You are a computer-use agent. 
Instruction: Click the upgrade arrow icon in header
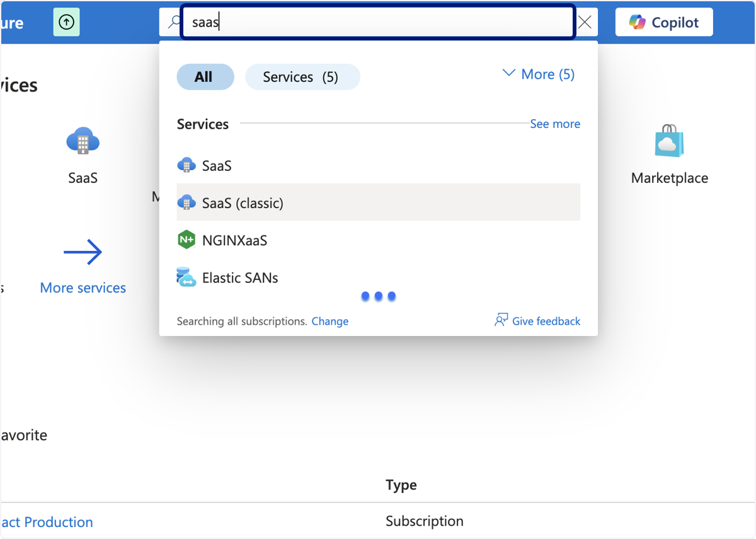coord(67,22)
